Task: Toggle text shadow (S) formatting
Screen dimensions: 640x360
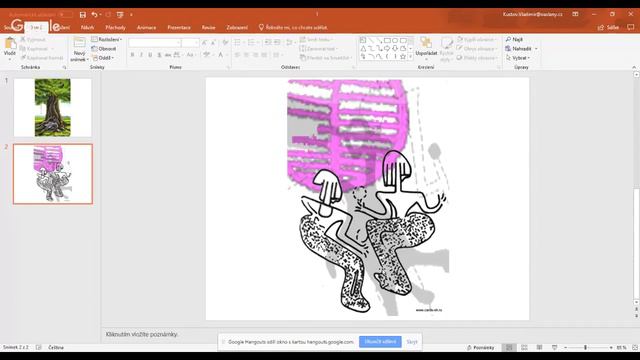Action: click(159, 55)
